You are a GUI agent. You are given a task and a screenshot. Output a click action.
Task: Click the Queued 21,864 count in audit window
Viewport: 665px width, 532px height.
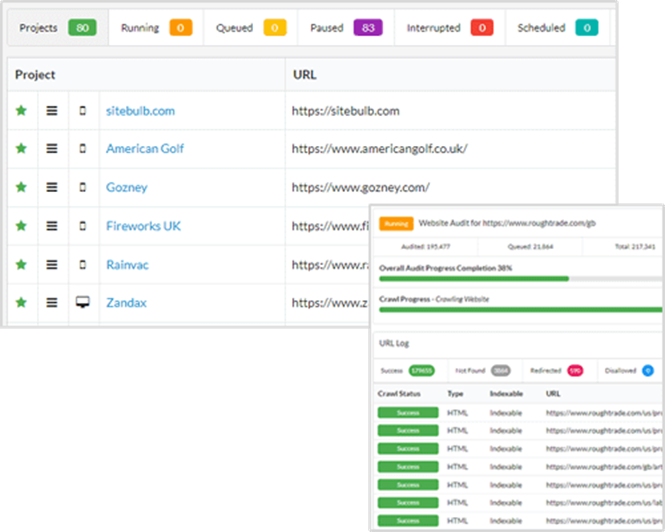[x=531, y=246]
